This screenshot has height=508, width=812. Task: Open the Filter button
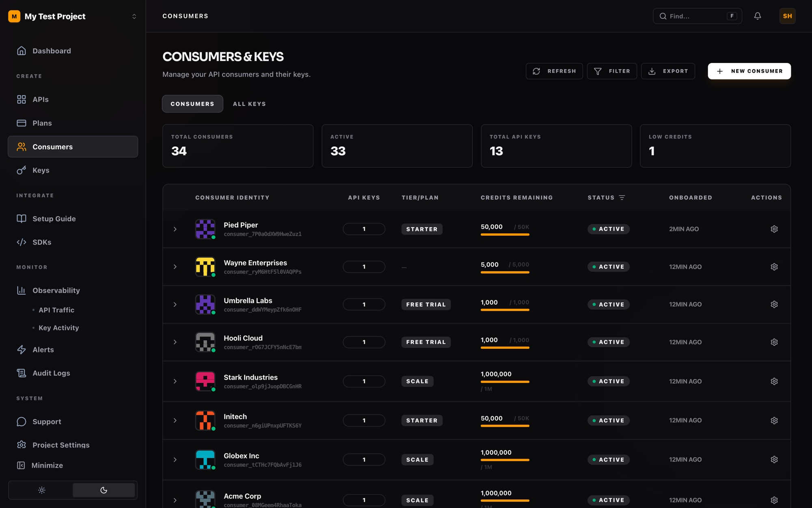click(612, 71)
